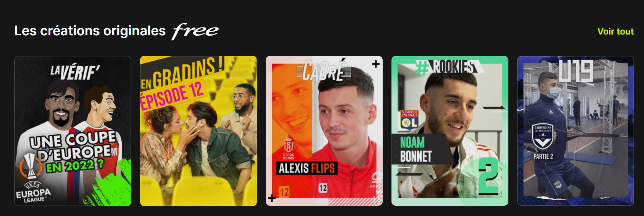
Task: Click the plus icon at the Cadré card bottom
Action: click(x=272, y=198)
